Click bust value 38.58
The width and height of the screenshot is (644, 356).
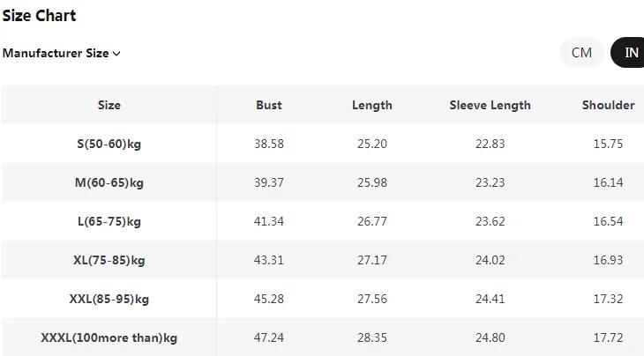[x=269, y=144]
